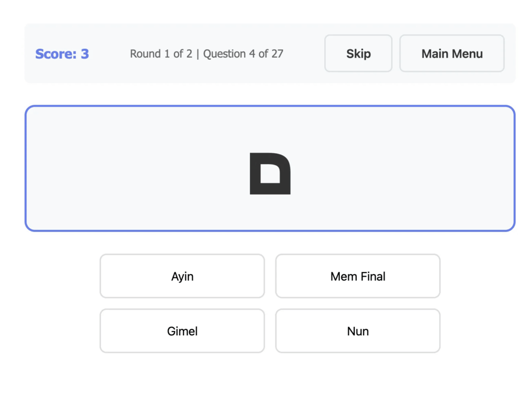
Task: Return to the main menu screen
Action: 451,53
